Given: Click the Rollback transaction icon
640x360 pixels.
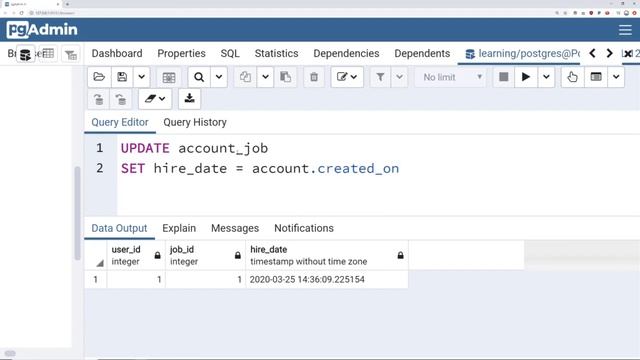Looking at the screenshot, I should pyautogui.click(x=120, y=99).
